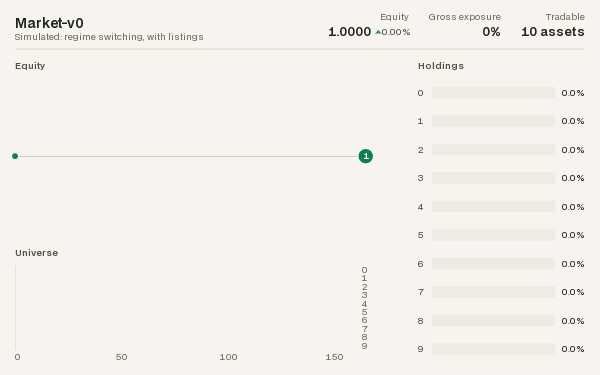Click the holdings bar for asset 8
This screenshot has width=600, height=375.
(x=493, y=321)
